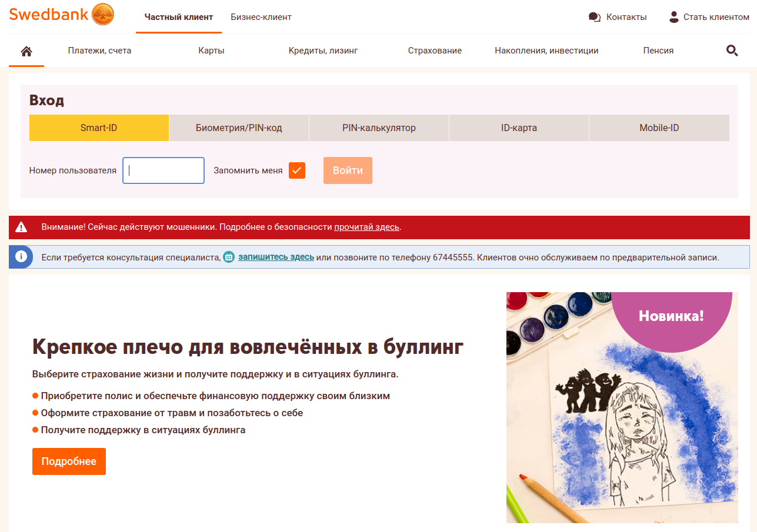
Task: Open the Кредиты, лизинг menu
Action: coord(323,51)
